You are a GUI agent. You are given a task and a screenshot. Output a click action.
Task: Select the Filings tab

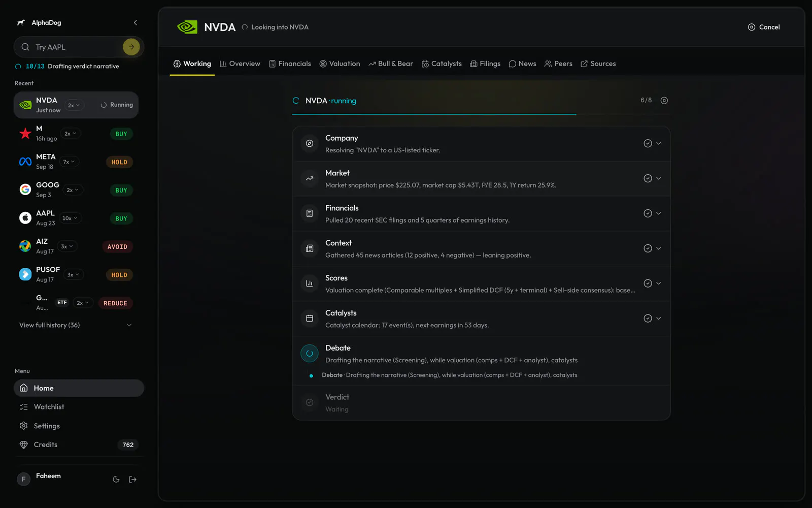pos(485,64)
